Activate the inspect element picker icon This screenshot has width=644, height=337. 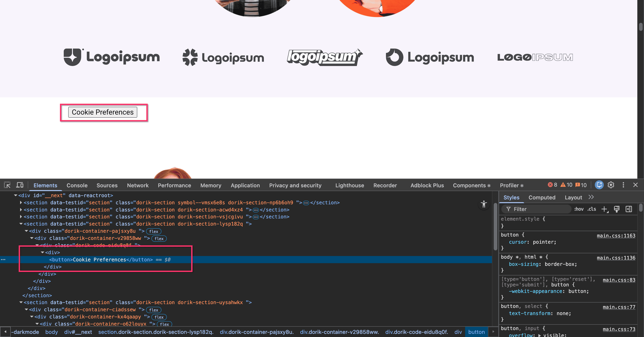pos(7,185)
